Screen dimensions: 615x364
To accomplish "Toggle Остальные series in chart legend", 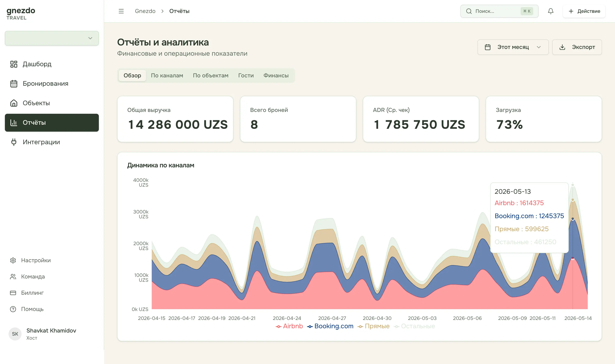I will pyautogui.click(x=414, y=326).
